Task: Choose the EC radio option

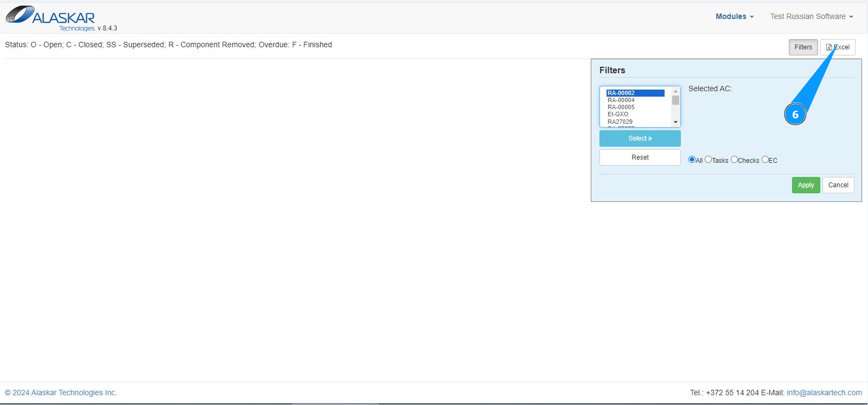Action: click(765, 160)
